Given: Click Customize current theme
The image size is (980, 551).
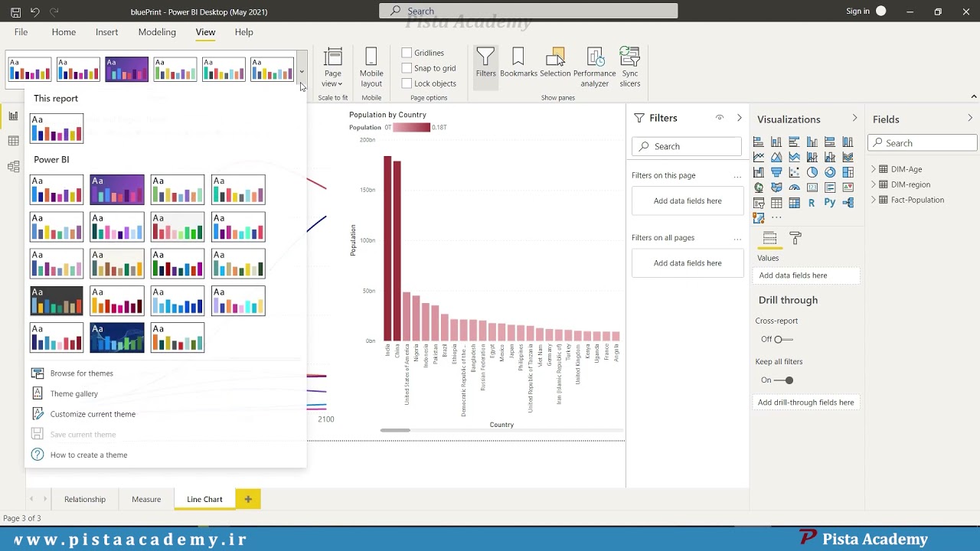Looking at the screenshot, I should pyautogui.click(x=93, y=414).
